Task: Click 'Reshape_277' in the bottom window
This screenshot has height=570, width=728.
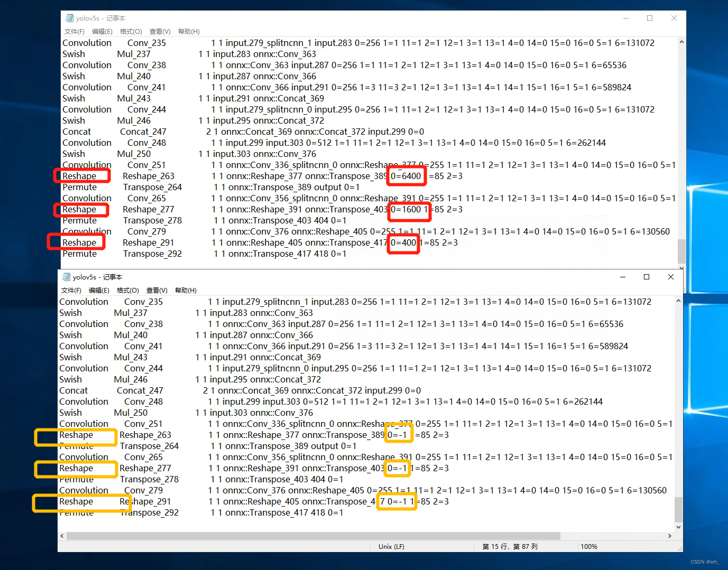Action: [145, 468]
